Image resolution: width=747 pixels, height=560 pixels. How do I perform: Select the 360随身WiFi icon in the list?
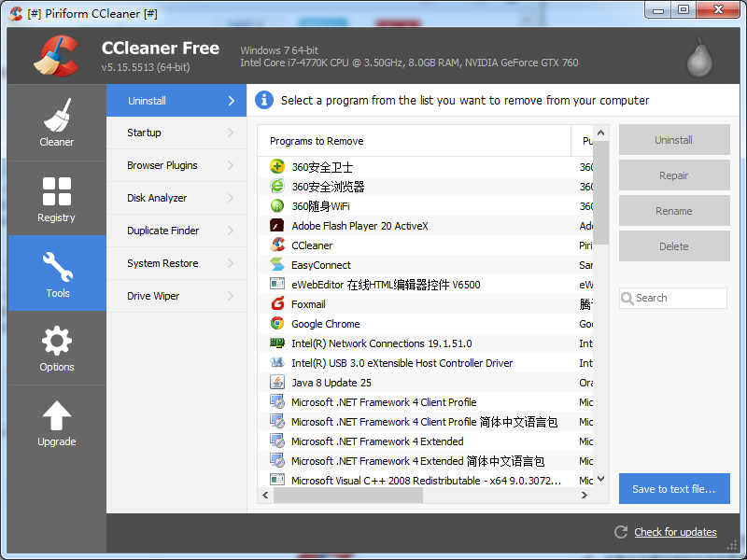pos(276,206)
